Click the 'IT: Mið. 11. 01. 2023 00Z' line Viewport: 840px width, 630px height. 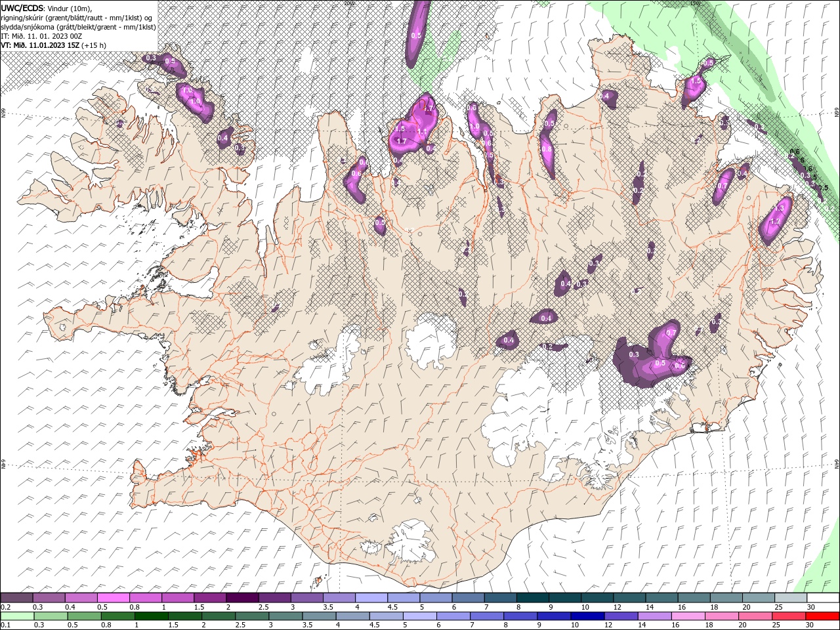pyautogui.click(x=41, y=36)
